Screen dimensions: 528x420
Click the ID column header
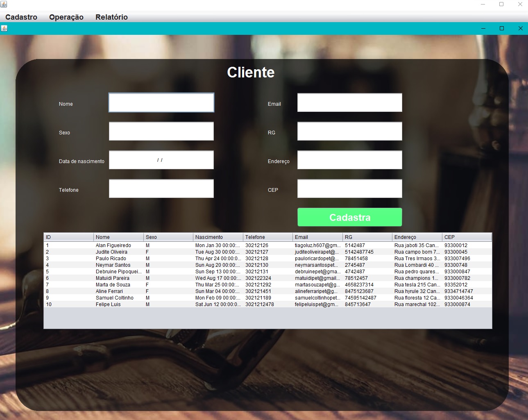point(68,237)
